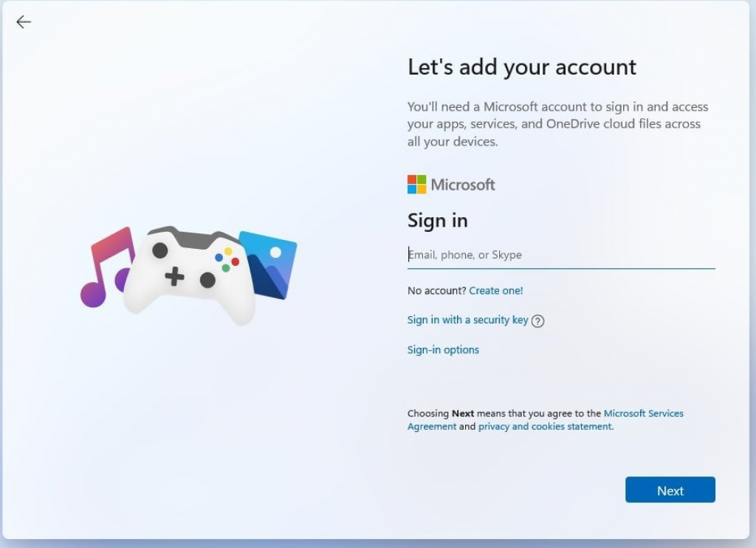Viewport: 756px width, 548px height.
Task: Open the privacy and cookies statement
Action: click(545, 427)
